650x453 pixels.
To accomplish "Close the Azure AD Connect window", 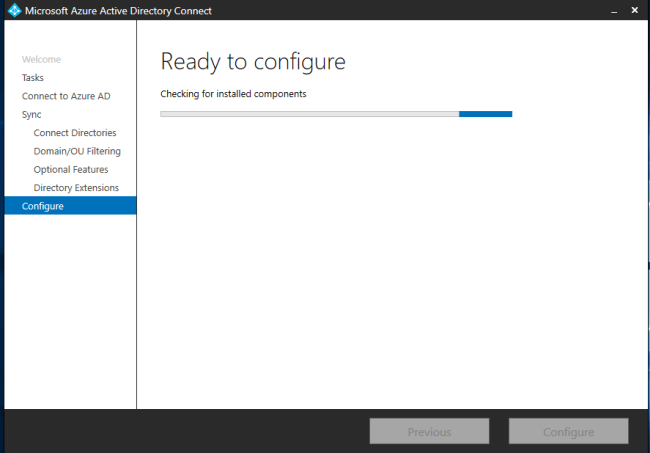I will (635, 10).
